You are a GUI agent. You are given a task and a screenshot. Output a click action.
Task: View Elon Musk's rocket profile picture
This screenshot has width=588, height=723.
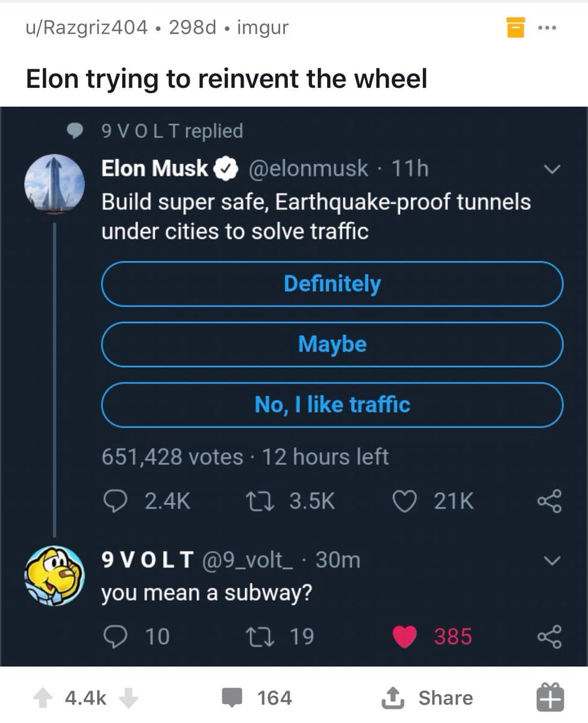coord(54,184)
